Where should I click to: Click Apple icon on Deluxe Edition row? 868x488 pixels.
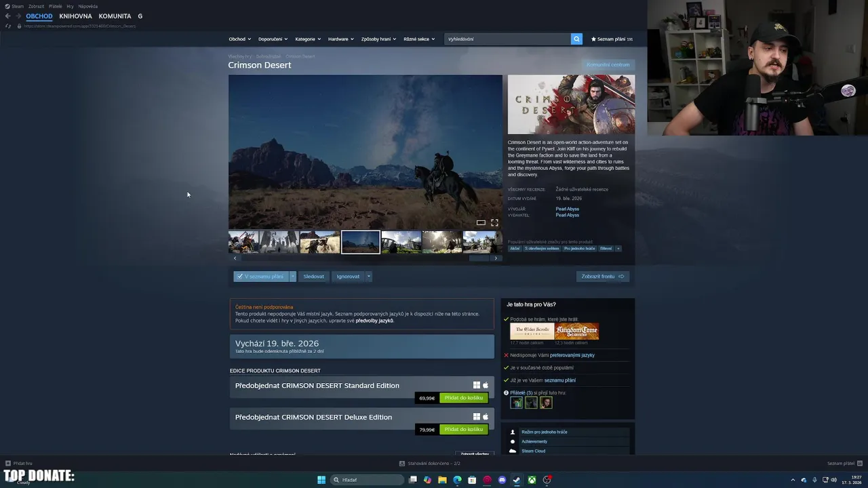[x=486, y=416]
